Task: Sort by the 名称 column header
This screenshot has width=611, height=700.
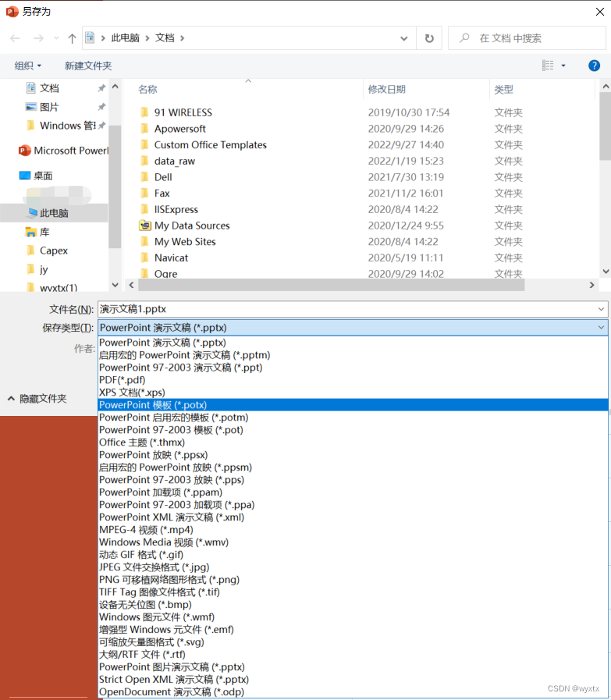Action: click(147, 89)
